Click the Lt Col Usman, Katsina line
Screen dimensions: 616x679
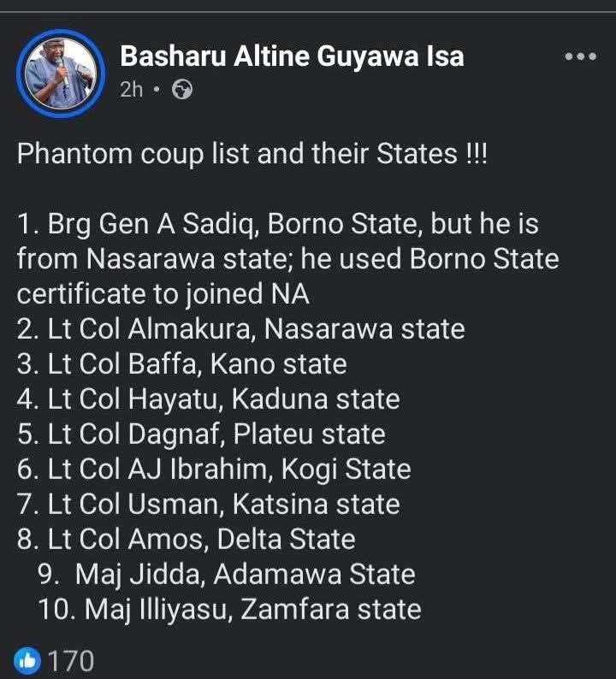[209, 504]
